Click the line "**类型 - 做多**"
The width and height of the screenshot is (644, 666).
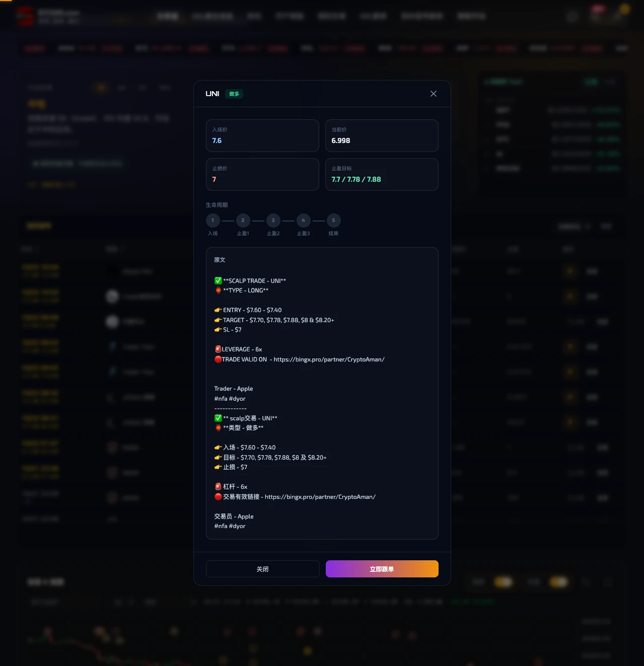pyautogui.click(x=239, y=428)
